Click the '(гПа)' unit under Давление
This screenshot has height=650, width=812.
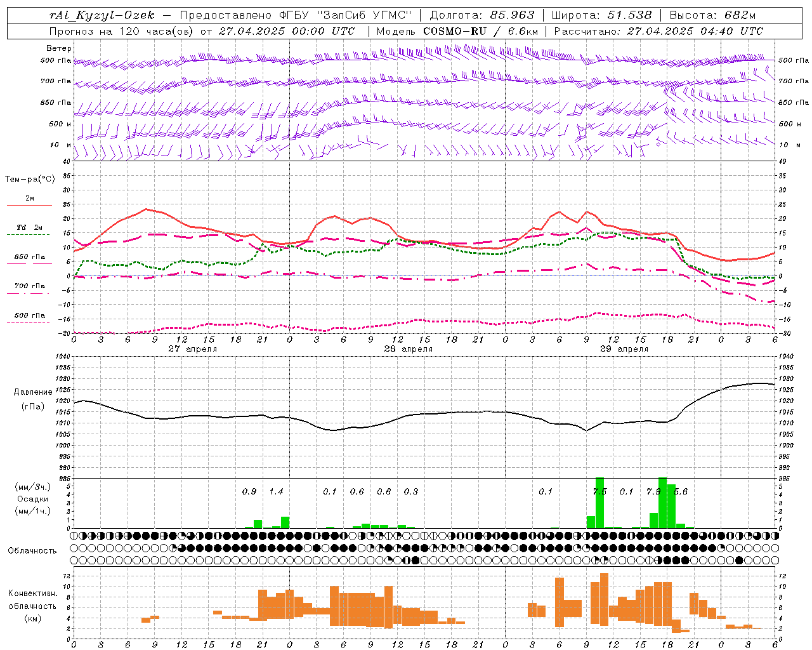[33, 407]
